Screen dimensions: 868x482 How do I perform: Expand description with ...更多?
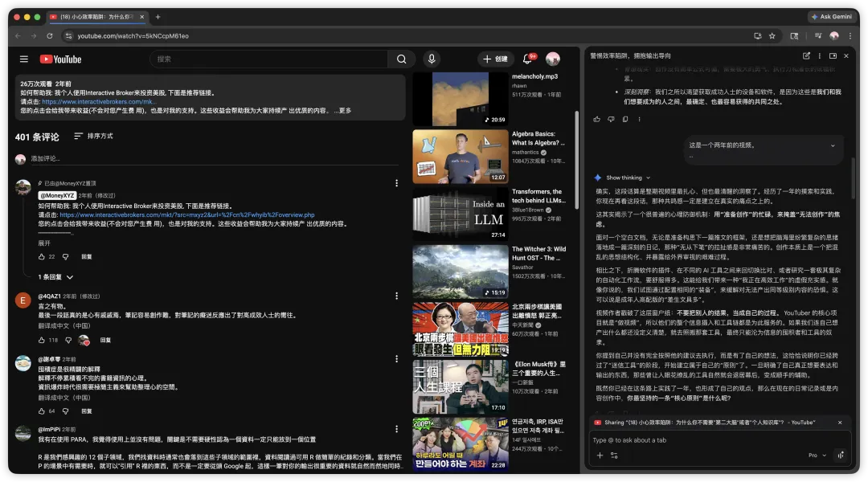[342, 111]
